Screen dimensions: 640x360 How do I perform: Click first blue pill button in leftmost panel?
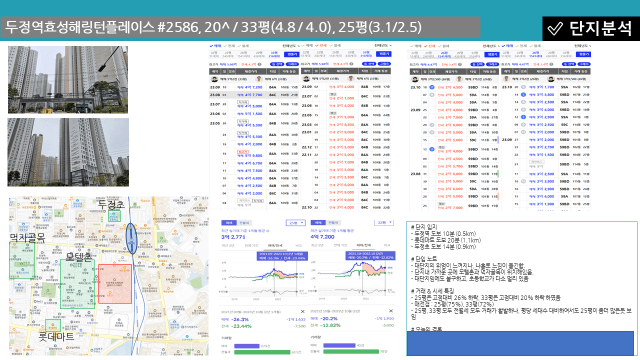tap(277, 64)
